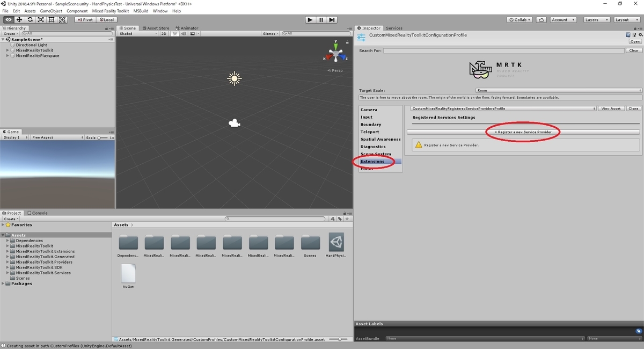The image size is (644, 349).
Task: Toggle 2D scene view mode
Action: coord(164,33)
